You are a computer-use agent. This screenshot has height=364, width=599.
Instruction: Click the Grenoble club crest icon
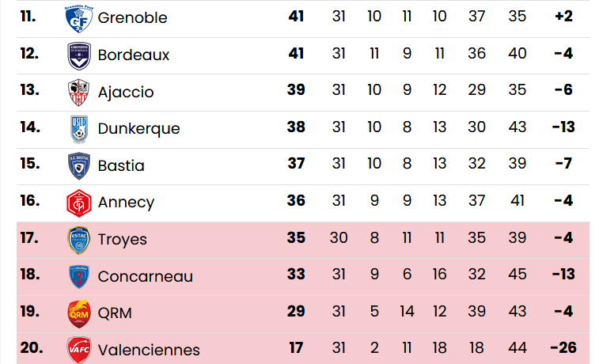pyautogui.click(x=78, y=19)
